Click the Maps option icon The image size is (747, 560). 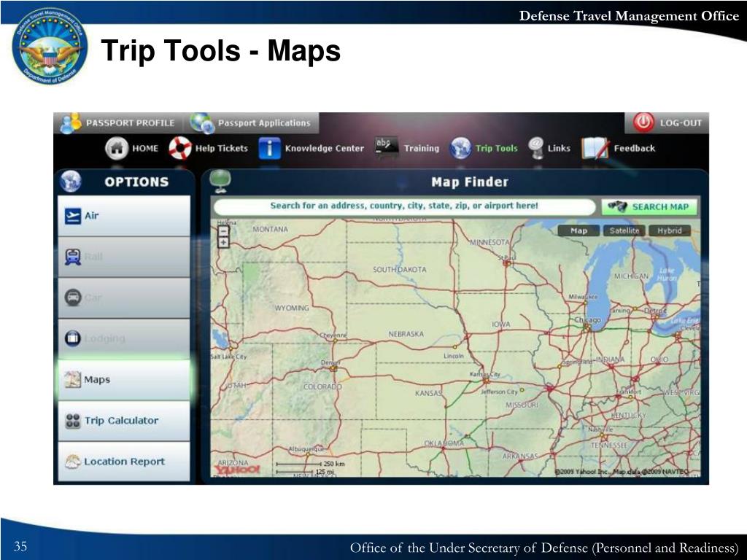click(72, 379)
